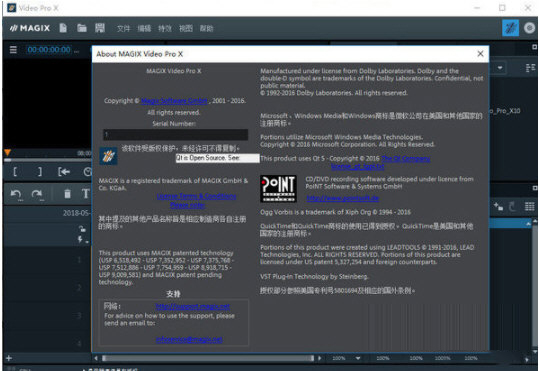Screen dimensions: 539x371
Task: Click the 00:00:00:00 timecode display
Action: pyautogui.click(x=49, y=50)
